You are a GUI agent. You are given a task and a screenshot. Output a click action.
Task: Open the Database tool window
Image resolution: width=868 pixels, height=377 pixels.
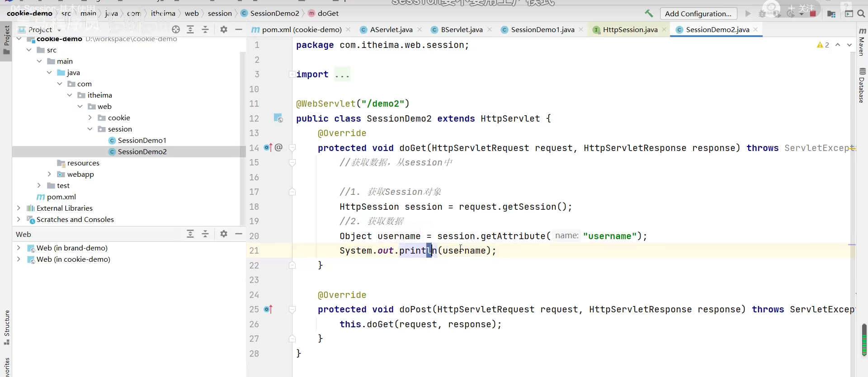click(862, 85)
